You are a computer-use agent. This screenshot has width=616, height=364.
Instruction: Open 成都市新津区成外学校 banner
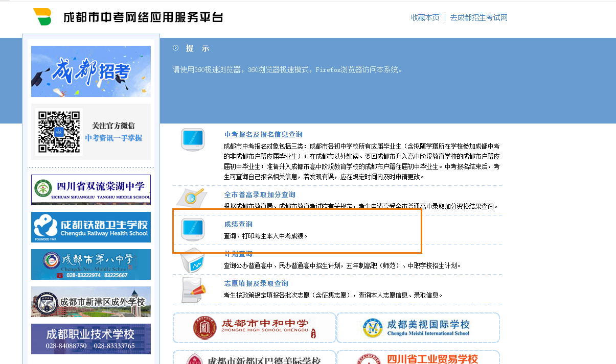click(x=91, y=302)
